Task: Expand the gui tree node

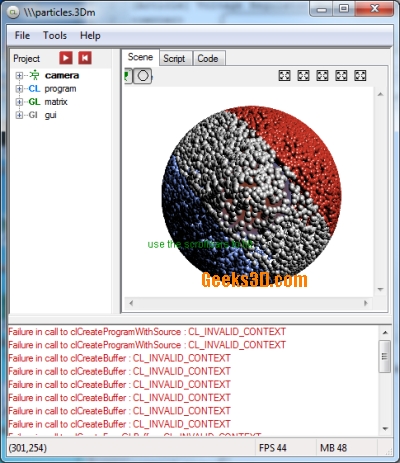Action: [19, 115]
